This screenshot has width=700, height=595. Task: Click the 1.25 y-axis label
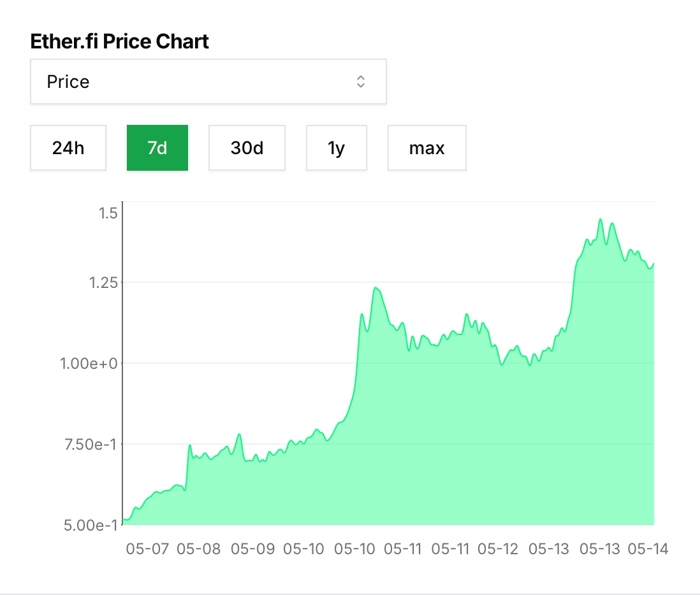103,282
